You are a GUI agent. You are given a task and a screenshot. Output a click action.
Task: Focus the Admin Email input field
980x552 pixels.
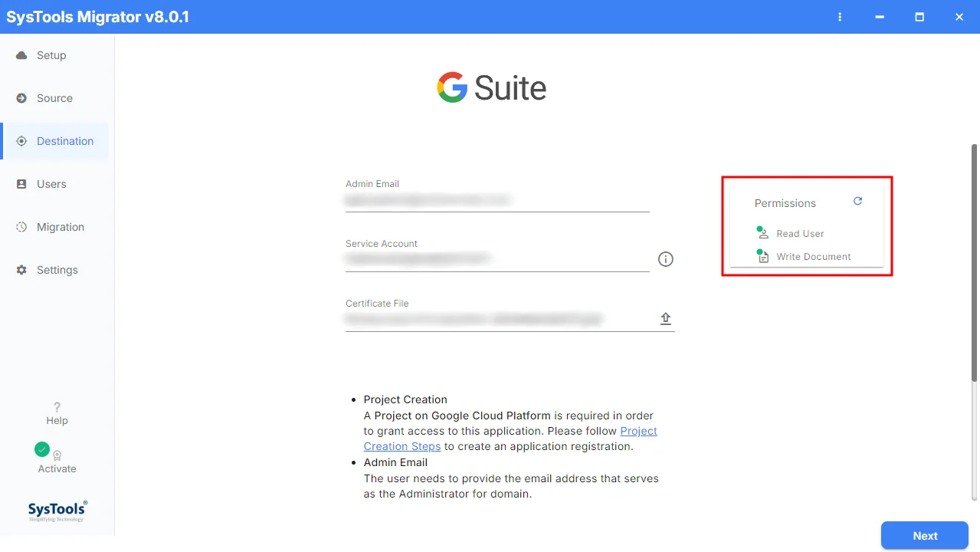tap(497, 200)
